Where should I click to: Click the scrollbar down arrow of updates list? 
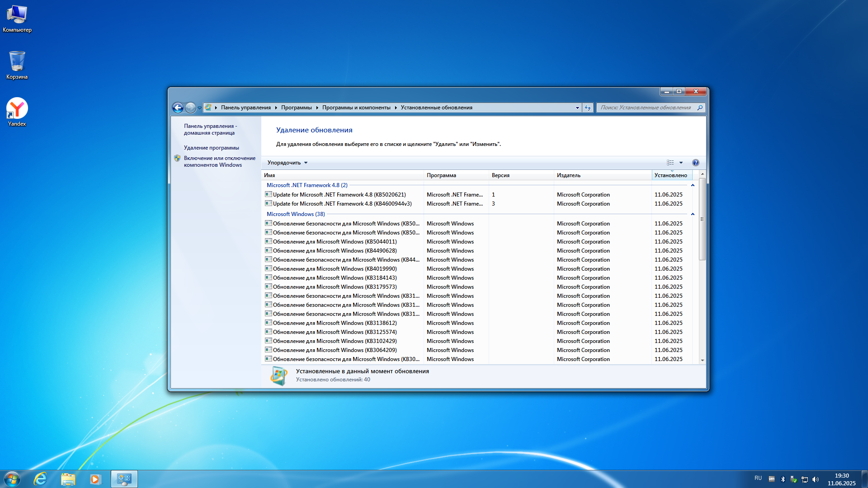[x=702, y=360]
